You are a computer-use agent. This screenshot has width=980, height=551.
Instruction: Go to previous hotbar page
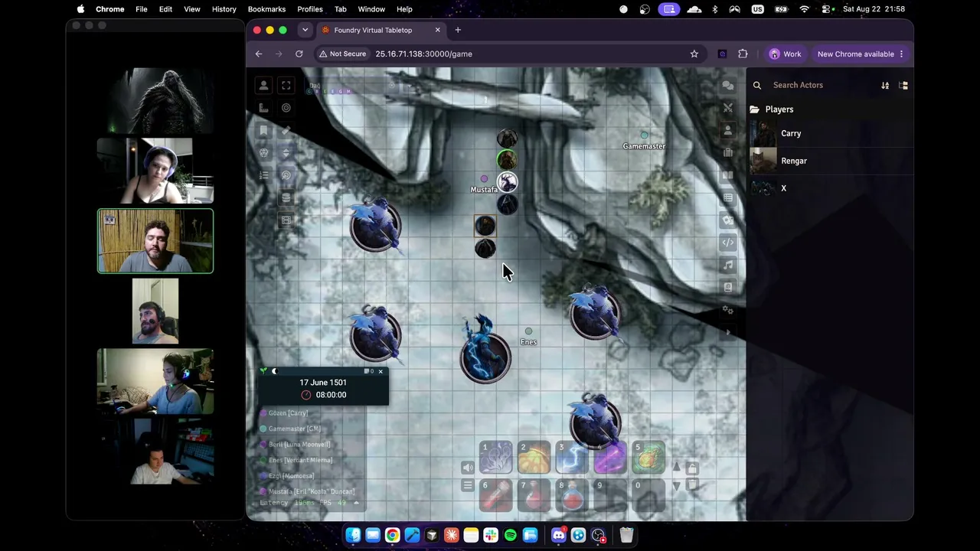[676, 467]
